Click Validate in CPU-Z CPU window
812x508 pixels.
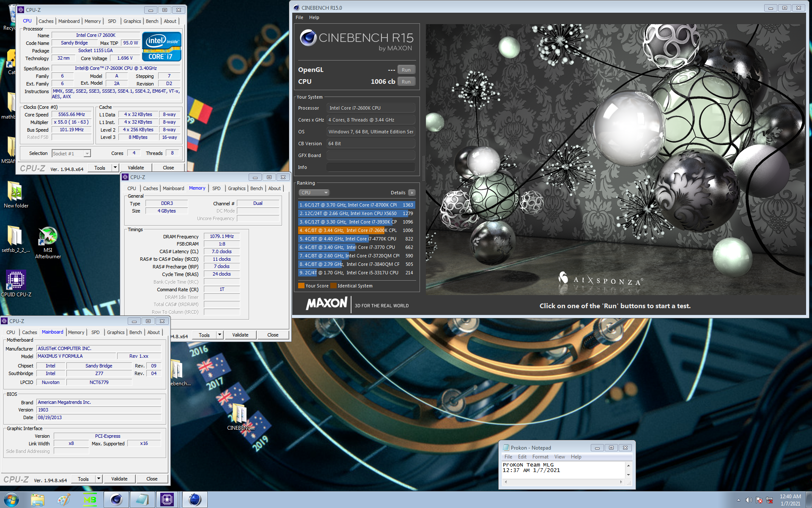click(x=136, y=168)
